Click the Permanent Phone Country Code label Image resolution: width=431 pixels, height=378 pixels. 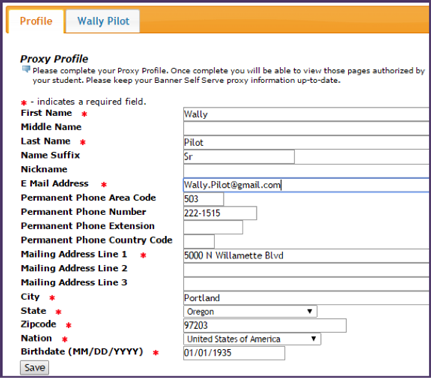[x=97, y=240]
